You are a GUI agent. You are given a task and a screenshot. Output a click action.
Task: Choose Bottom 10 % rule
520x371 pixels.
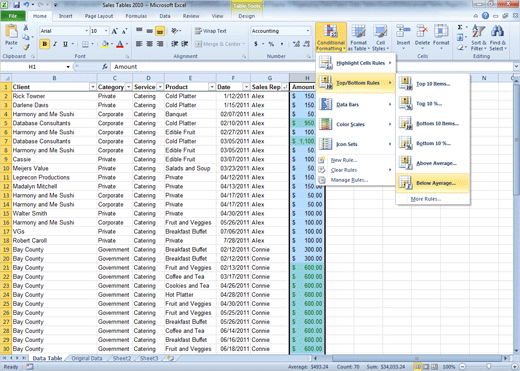433,143
